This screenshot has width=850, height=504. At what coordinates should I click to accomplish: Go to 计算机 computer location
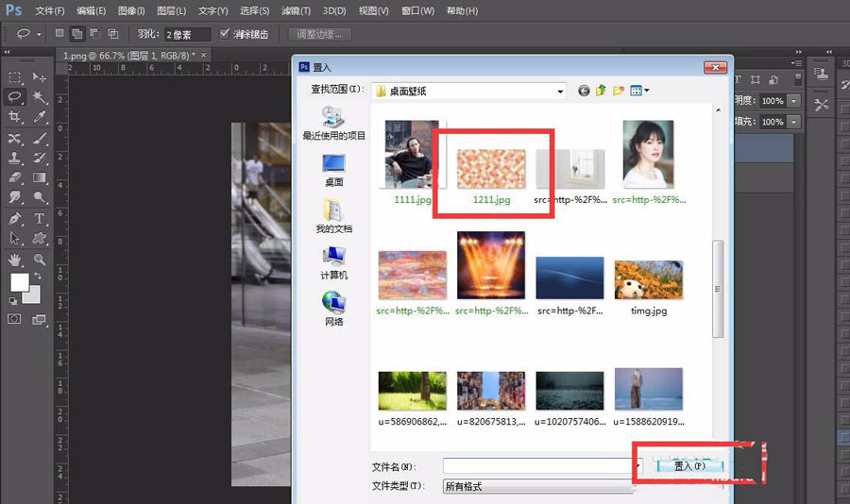click(334, 262)
